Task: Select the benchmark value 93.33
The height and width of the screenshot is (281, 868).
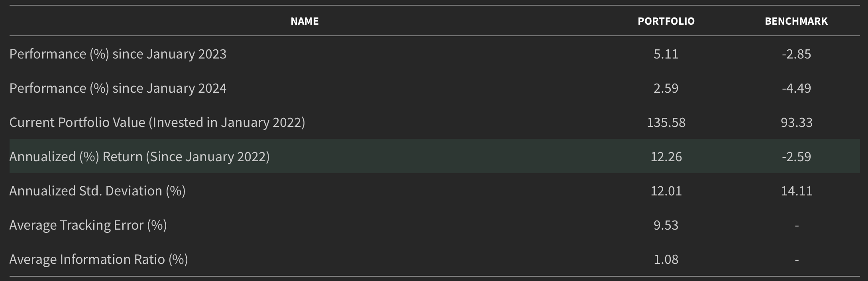Action: [x=796, y=123]
